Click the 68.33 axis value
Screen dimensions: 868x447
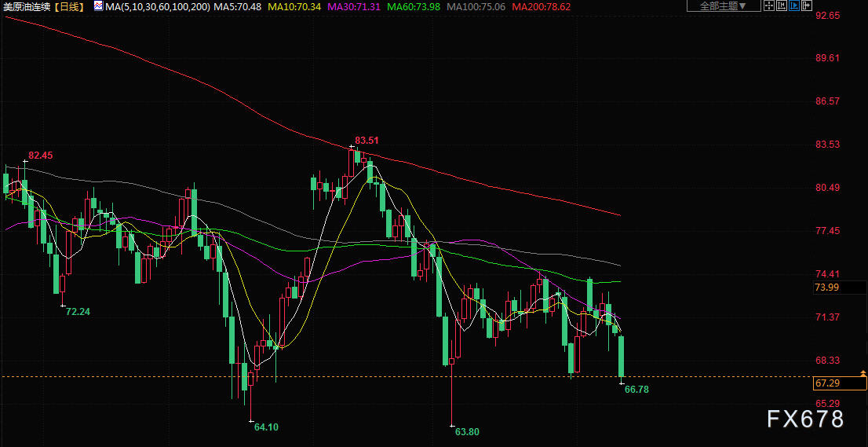point(828,360)
